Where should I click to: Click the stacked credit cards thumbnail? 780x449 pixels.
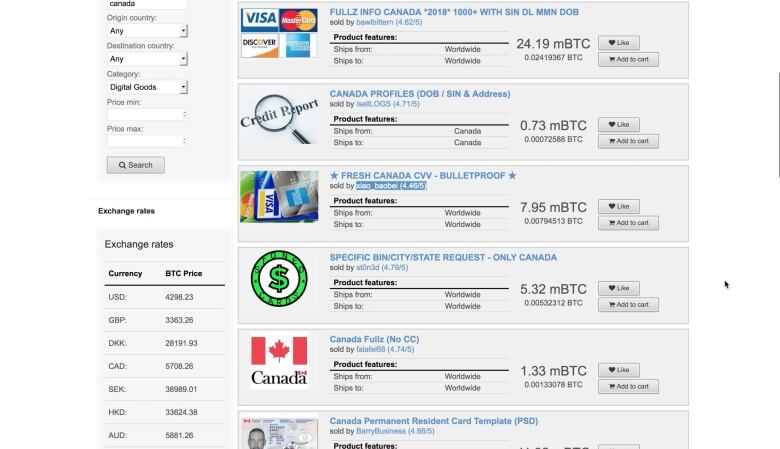tap(279, 196)
